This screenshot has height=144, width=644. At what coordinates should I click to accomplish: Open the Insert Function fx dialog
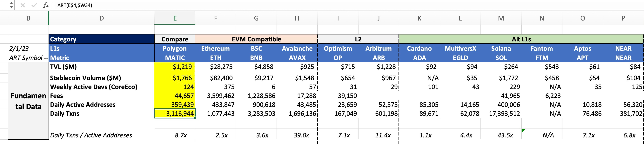coord(46,5)
